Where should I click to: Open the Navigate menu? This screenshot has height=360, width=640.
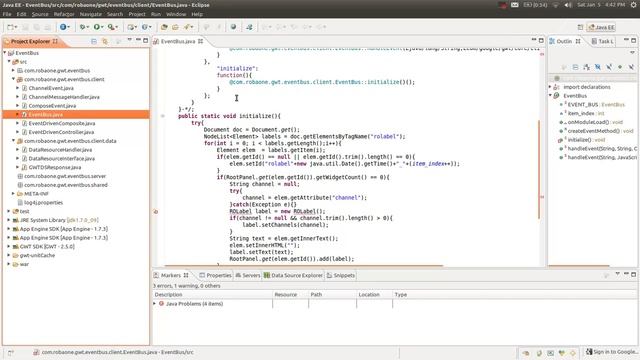(x=91, y=14)
